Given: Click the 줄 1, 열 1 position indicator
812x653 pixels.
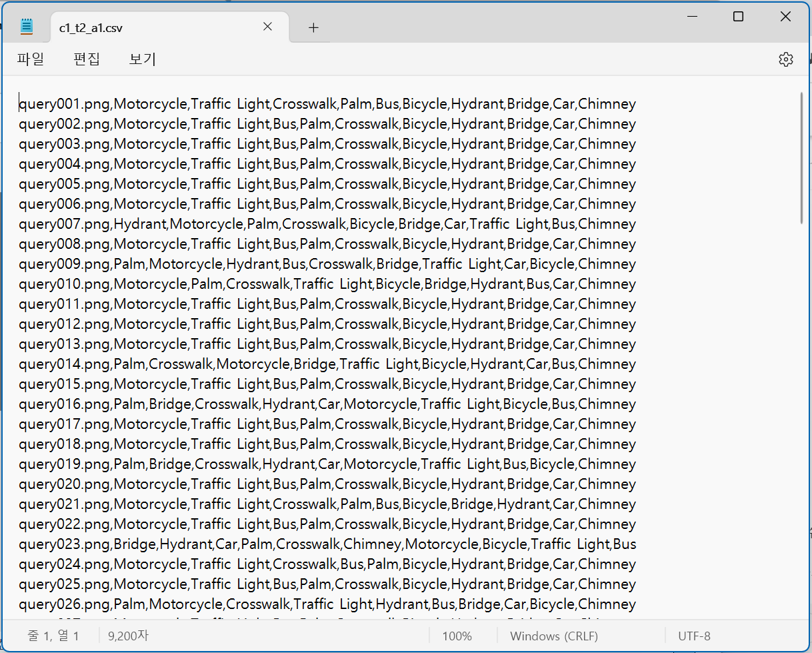Looking at the screenshot, I should point(53,636).
